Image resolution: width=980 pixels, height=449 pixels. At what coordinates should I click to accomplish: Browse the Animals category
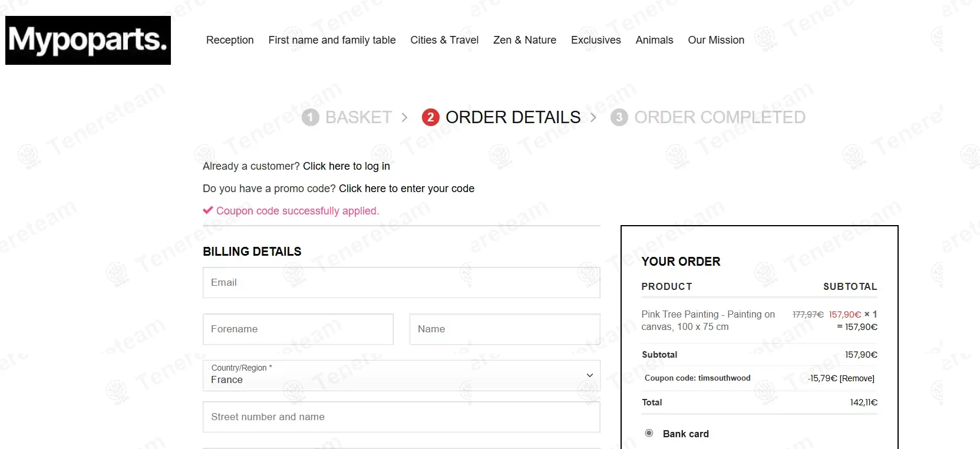(x=654, y=40)
